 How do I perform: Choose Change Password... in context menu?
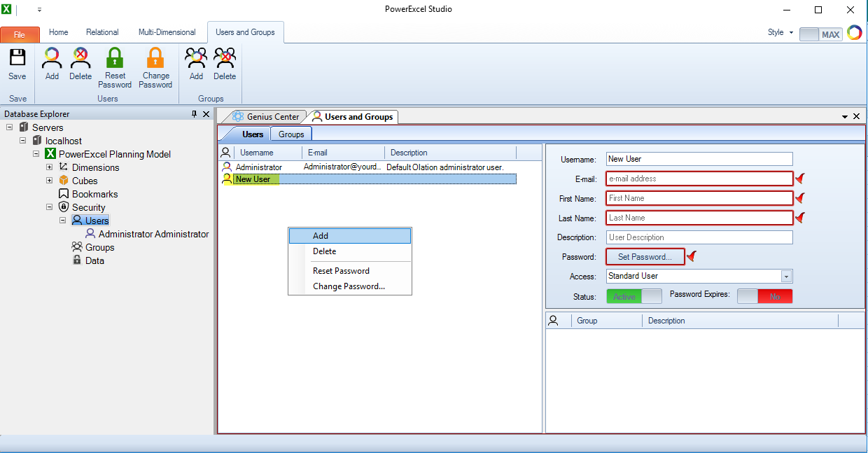[350, 286]
